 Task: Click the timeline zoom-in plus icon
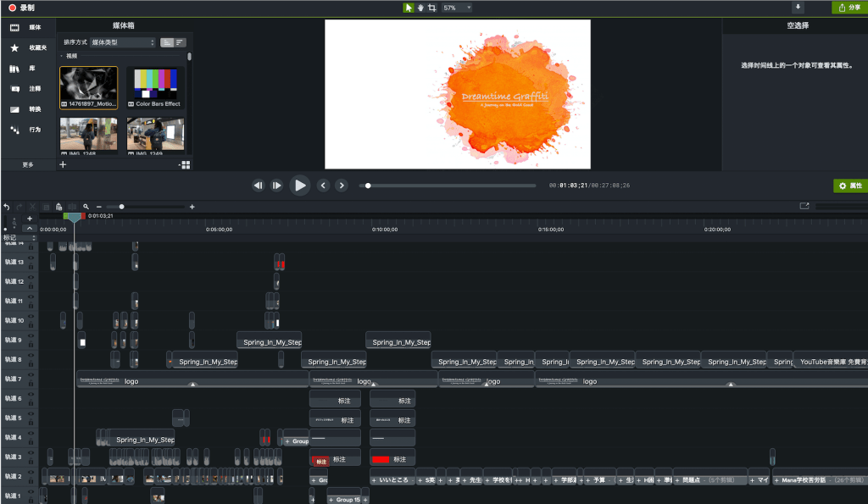[192, 207]
